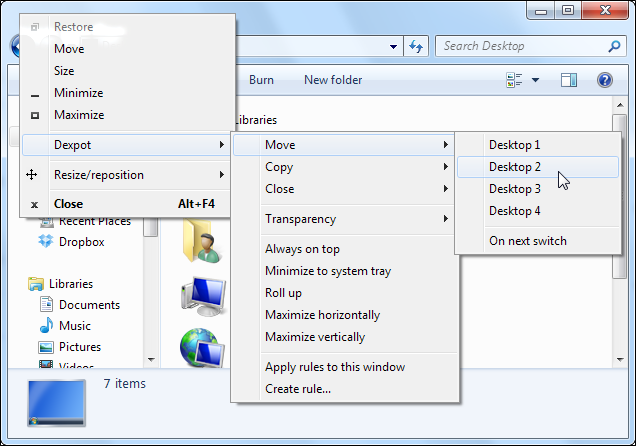This screenshot has width=636, height=446.
Task: Click the change view icon
Action: click(514, 80)
